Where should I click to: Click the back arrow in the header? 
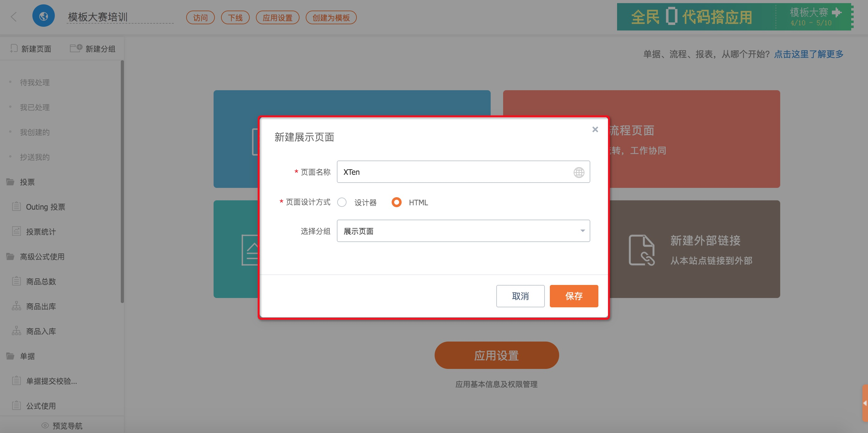[x=14, y=17]
